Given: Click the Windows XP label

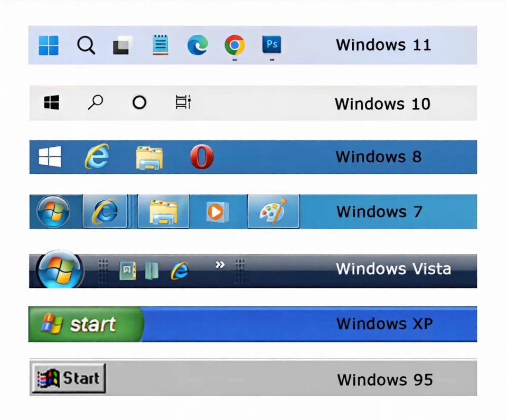Looking at the screenshot, I should click(384, 323).
